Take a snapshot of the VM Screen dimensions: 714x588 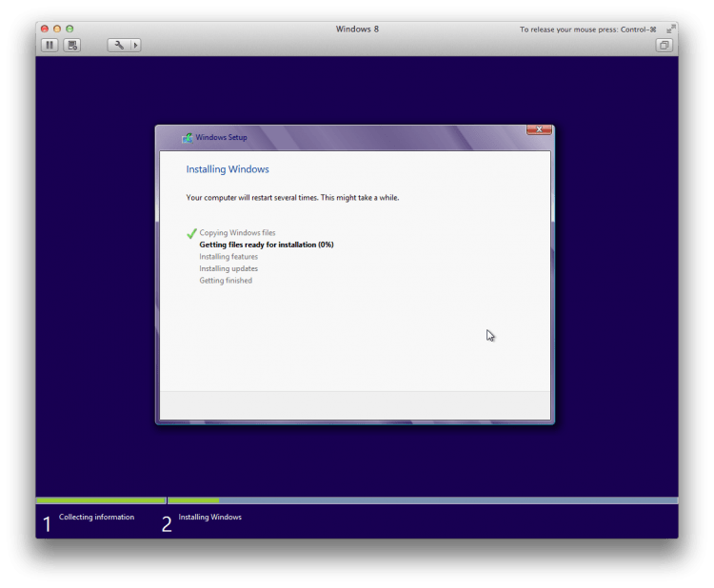point(72,45)
